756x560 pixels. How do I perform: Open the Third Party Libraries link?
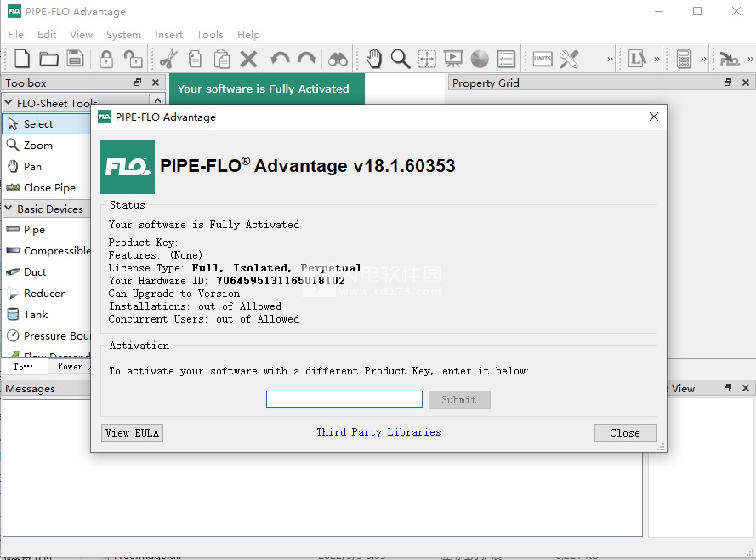click(378, 432)
